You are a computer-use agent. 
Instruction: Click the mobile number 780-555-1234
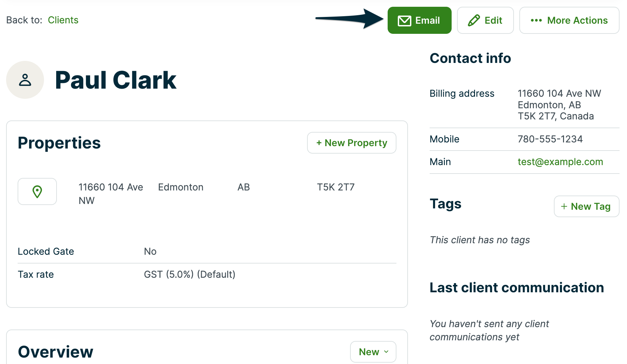[x=550, y=139]
